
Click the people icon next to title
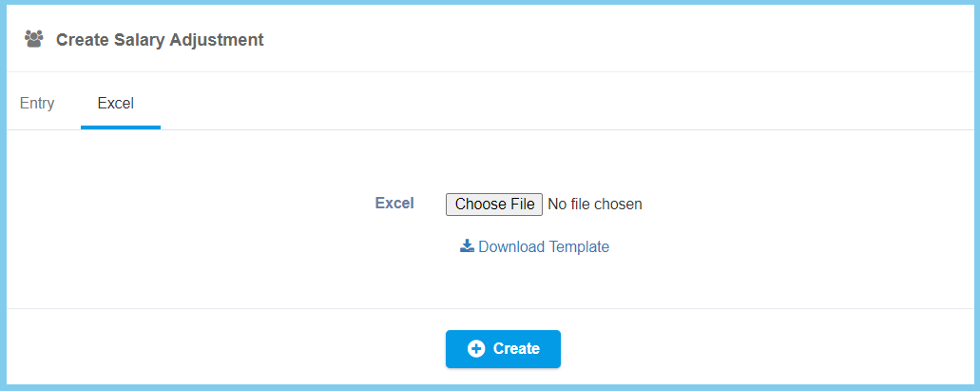point(34,39)
